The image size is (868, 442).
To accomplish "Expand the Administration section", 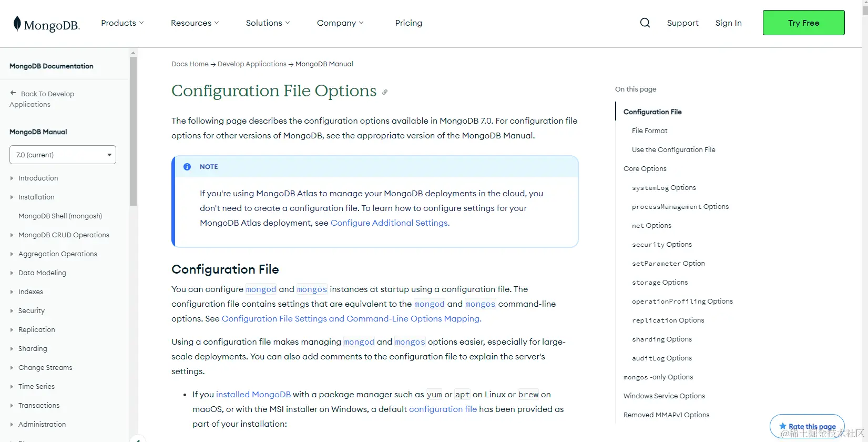I will point(42,424).
